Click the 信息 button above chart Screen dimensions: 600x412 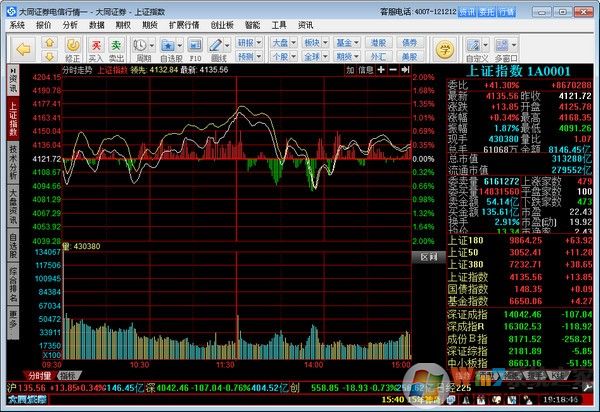366,70
